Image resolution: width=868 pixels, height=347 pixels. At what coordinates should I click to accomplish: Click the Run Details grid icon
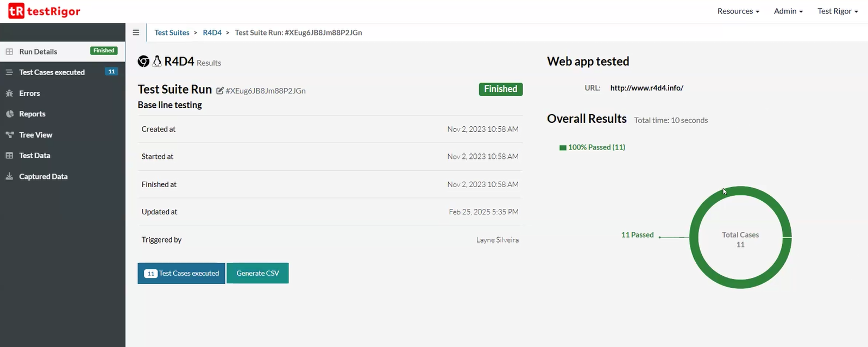[x=9, y=52]
